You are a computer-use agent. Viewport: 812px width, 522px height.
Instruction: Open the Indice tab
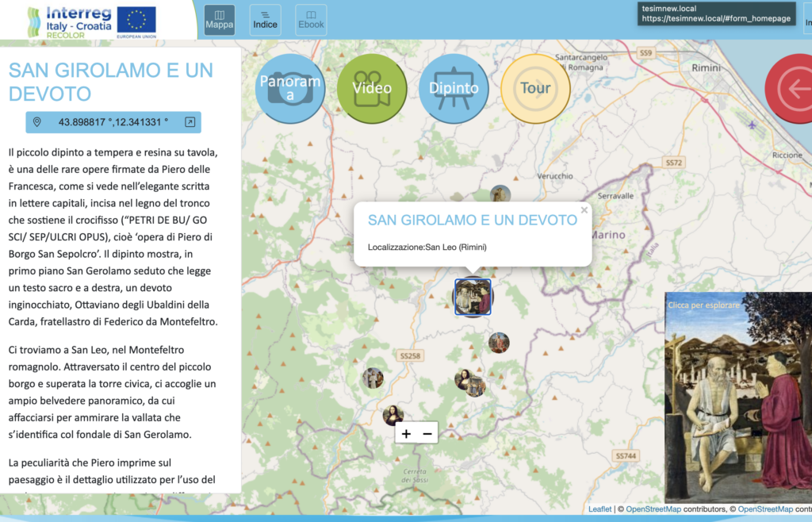click(x=265, y=20)
